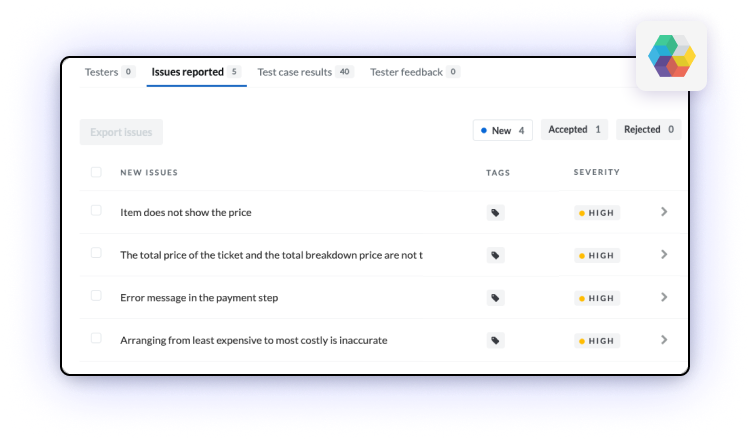
Task: Click the High severity badge on the first issue
Action: pos(597,213)
